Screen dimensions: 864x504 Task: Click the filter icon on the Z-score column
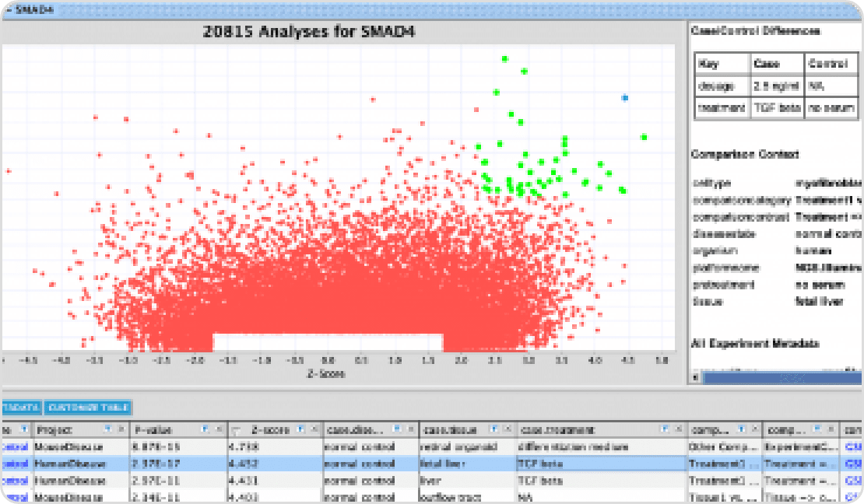coord(301,429)
